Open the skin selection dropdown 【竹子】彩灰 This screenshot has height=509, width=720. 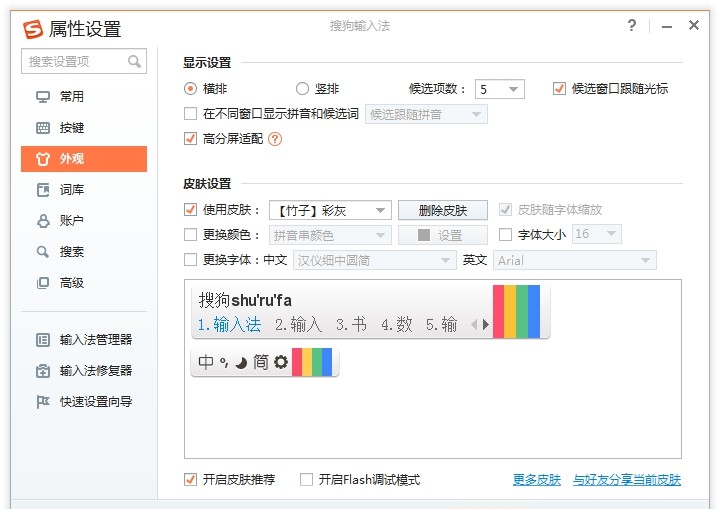click(329, 210)
